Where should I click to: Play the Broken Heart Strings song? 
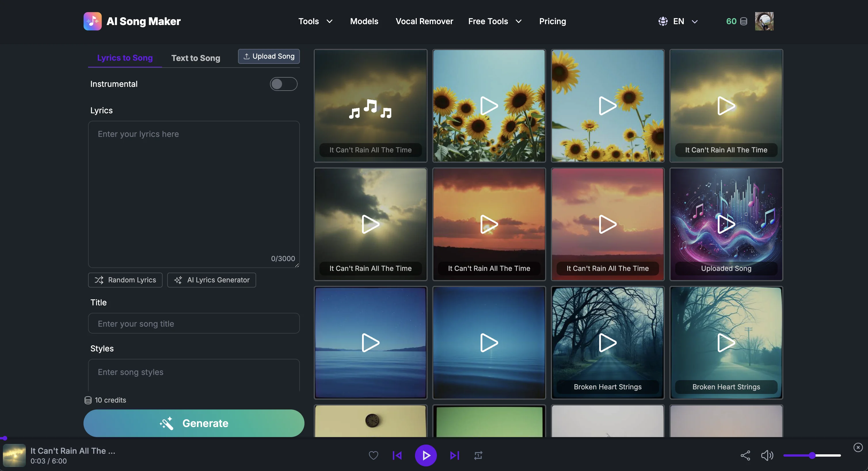(x=607, y=343)
